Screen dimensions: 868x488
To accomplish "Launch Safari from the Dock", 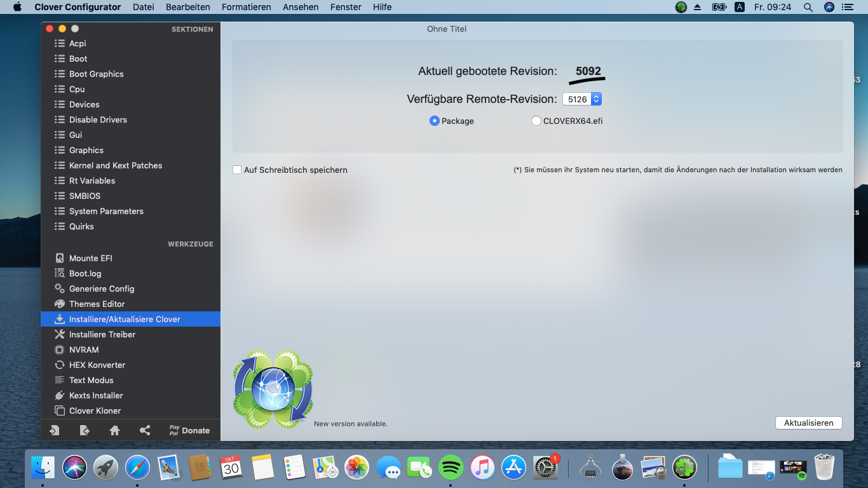I will click(x=137, y=468).
